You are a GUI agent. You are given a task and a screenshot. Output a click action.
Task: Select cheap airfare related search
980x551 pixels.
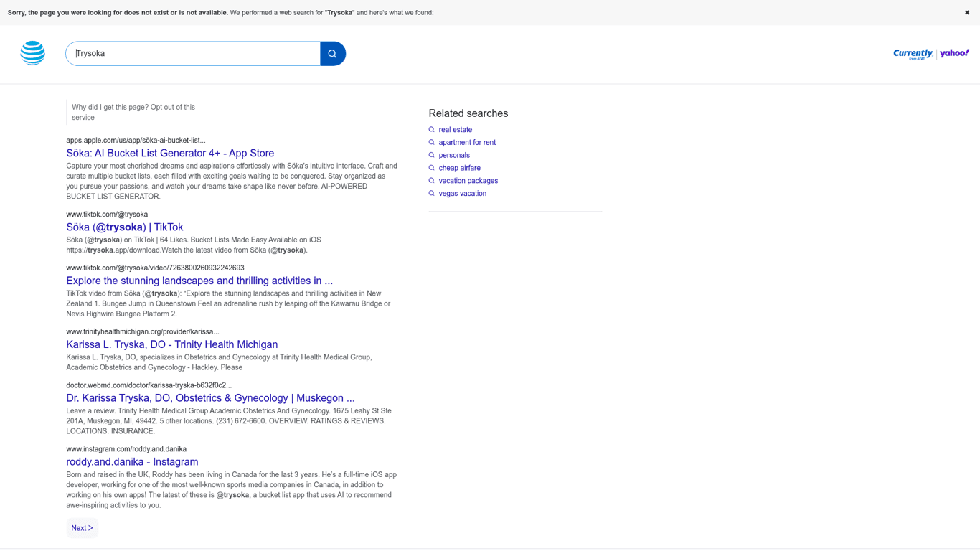459,168
